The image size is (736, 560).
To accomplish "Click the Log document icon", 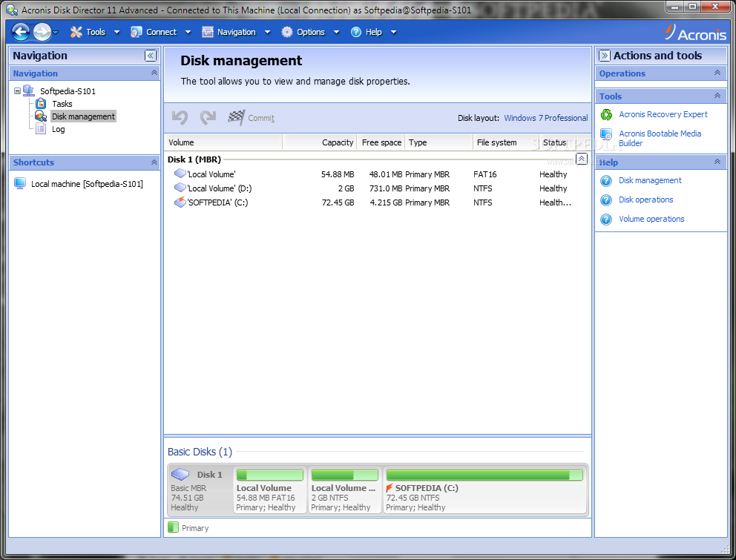I will click(x=41, y=128).
